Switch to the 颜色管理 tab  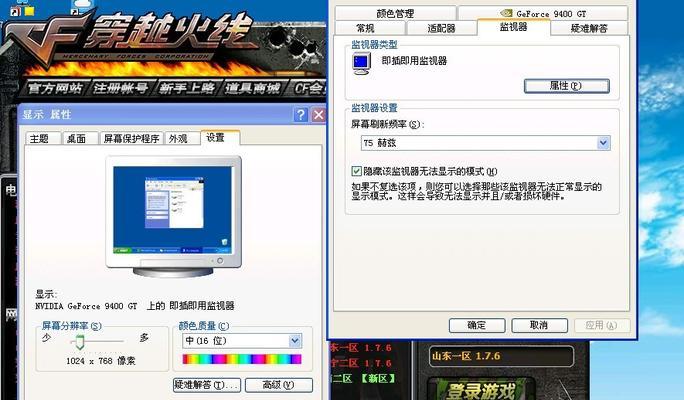tap(395, 14)
